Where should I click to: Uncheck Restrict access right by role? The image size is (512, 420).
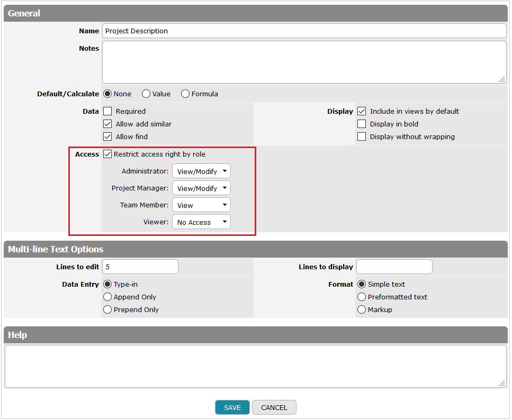point(107,154)
